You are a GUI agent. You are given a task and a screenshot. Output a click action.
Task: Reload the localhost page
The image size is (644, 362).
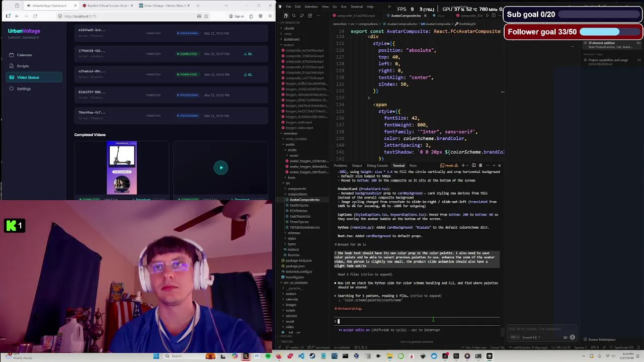[x=35, y=16]
